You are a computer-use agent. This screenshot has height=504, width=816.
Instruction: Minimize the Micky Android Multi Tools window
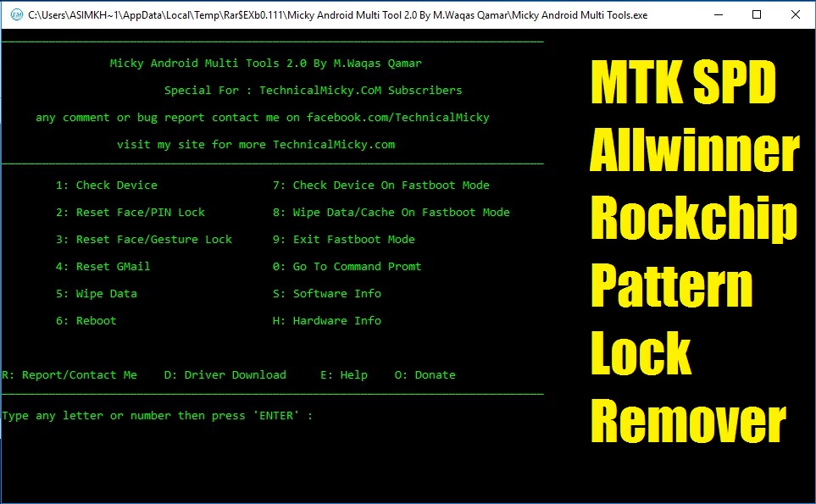[719, 14]
